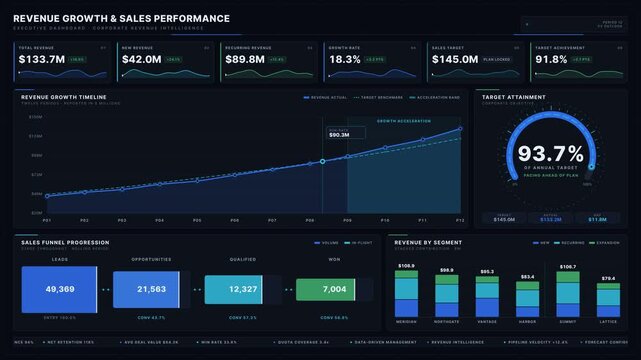Toggle the Volume legend in Sales Funnel
Screen dimensions: 641x360
[326, 243]
